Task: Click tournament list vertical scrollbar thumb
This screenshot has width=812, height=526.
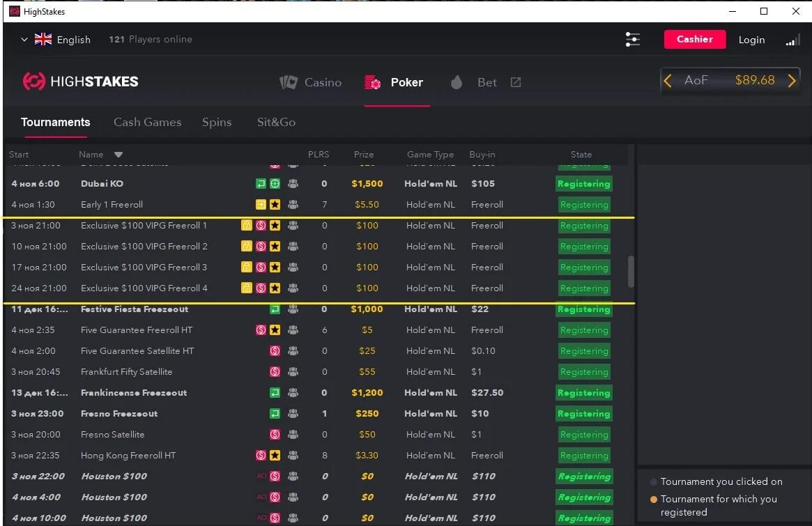Action: click(x=631, y=271)
